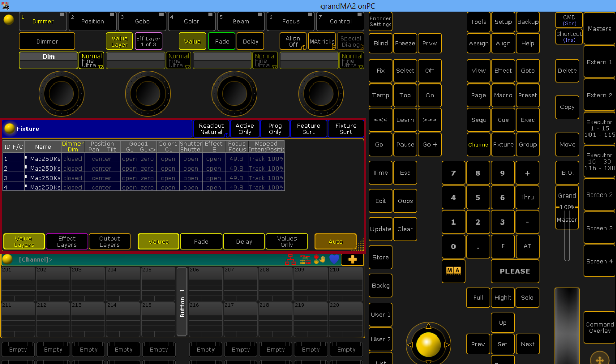This screenshot has height=364, width=616.
Task: Click the yellow-and-red session layout icon in command line
Action: (305, 259)
